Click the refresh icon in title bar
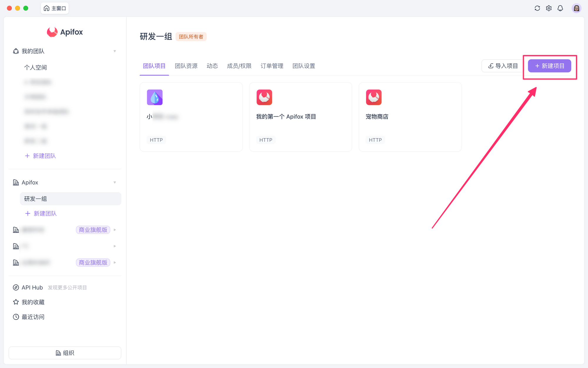Screen dimensions: 588x368 pyautogui.click(x=537, y=8)
